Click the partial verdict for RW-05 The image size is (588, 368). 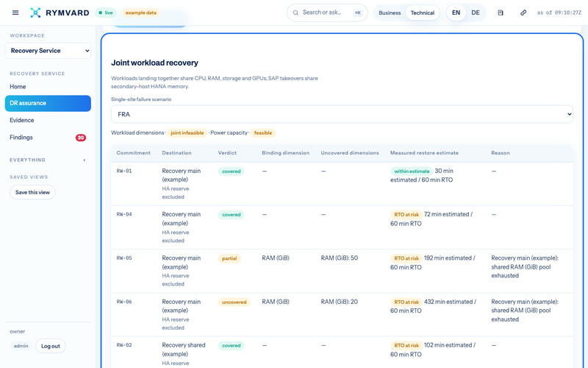[229, 258]
